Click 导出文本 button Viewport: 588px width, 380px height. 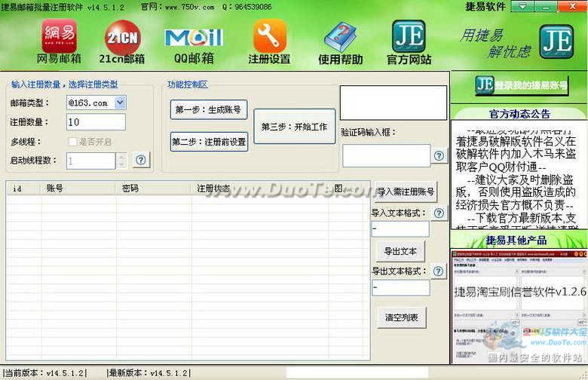click(400, 251)
